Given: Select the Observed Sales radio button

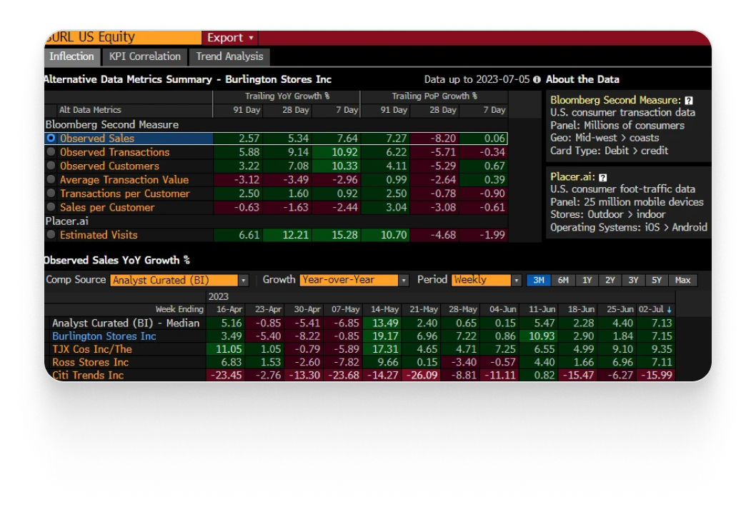Looking at the screenshot, I should tap(51, 139).
